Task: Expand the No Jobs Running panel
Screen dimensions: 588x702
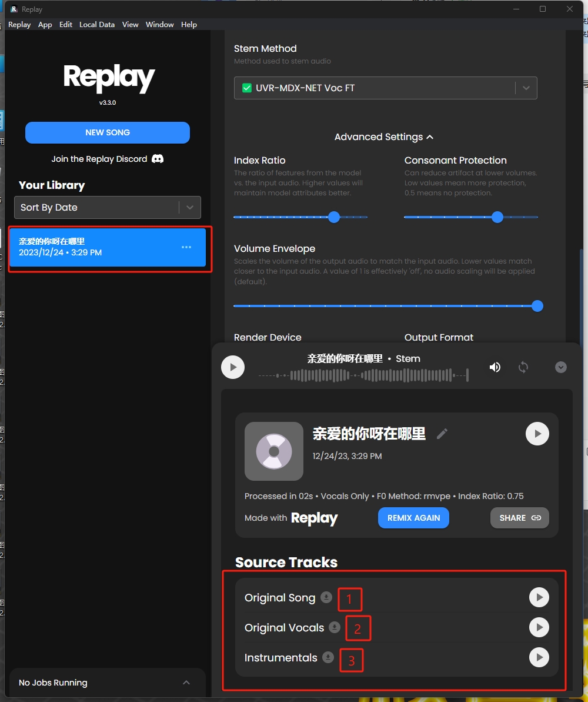Action: click(x=186, y=683)
